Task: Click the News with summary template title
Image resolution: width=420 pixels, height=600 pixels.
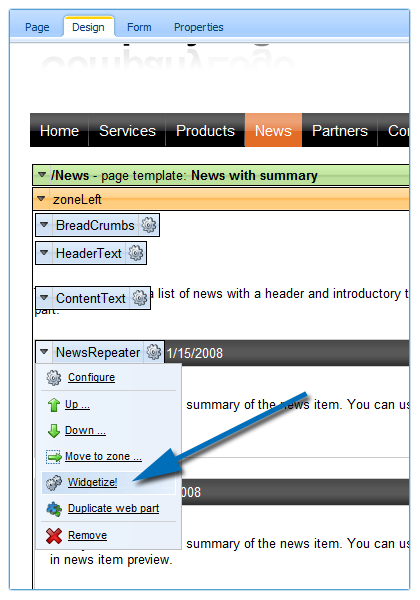Action: pos(254,175)
